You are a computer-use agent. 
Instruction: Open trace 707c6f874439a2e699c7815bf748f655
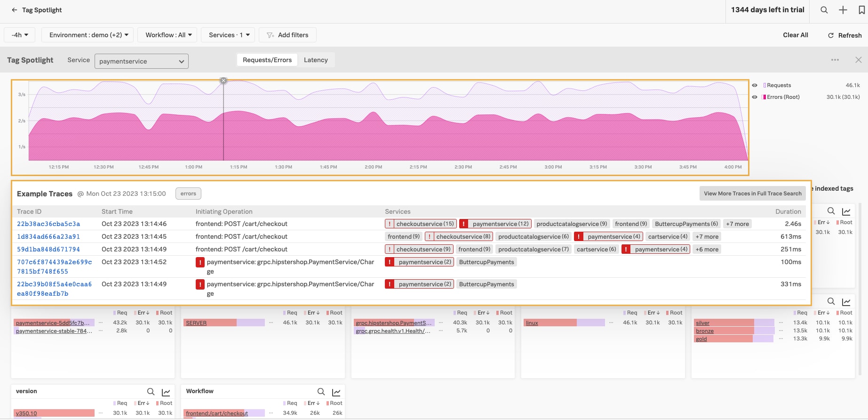pyautogui.click(x=54, y=267)
